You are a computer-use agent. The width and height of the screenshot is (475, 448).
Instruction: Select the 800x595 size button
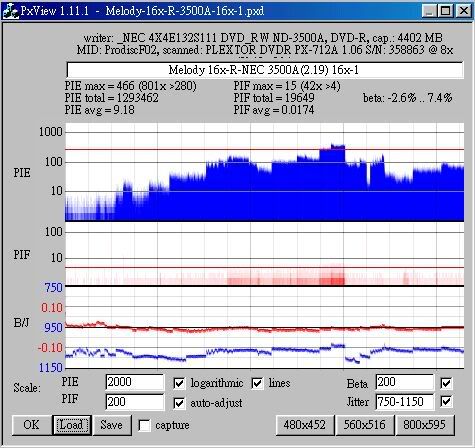click(x=425, y=425)
